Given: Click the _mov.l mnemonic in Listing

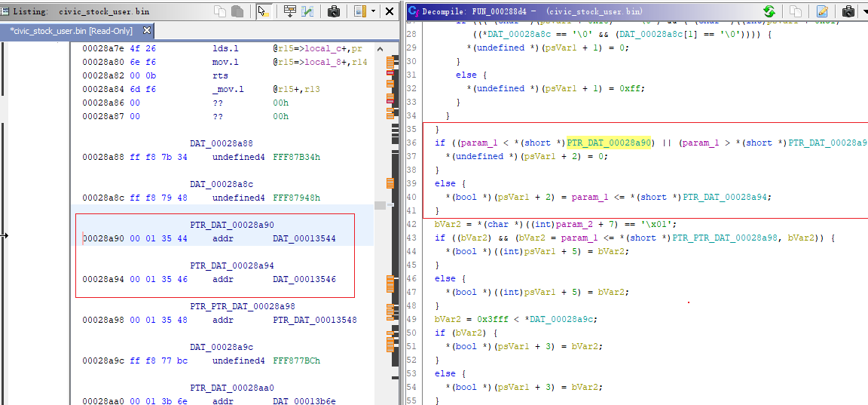Looking at the screenshot, I should tap(228, 89).
